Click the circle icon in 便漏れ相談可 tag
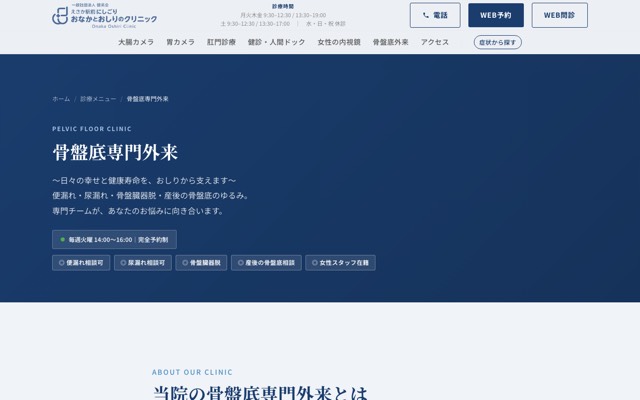 [x=62, y=263]
